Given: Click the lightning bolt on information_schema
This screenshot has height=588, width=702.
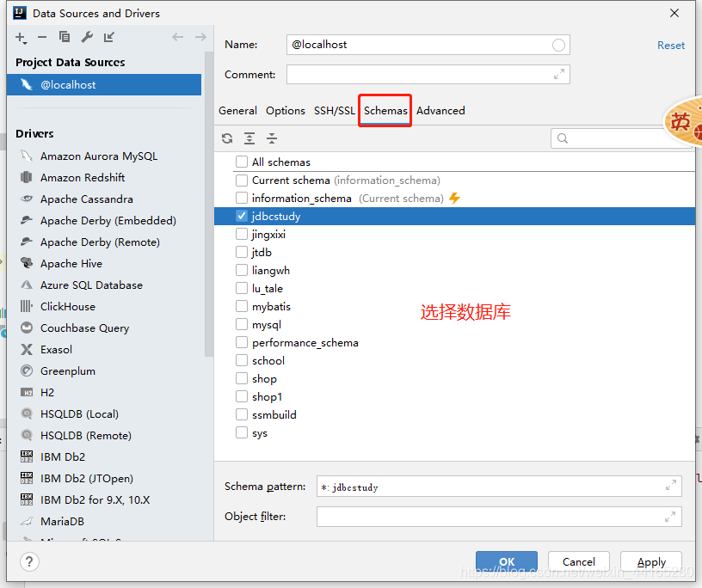Looking at the screenshot, I should [x=454, y=199].
